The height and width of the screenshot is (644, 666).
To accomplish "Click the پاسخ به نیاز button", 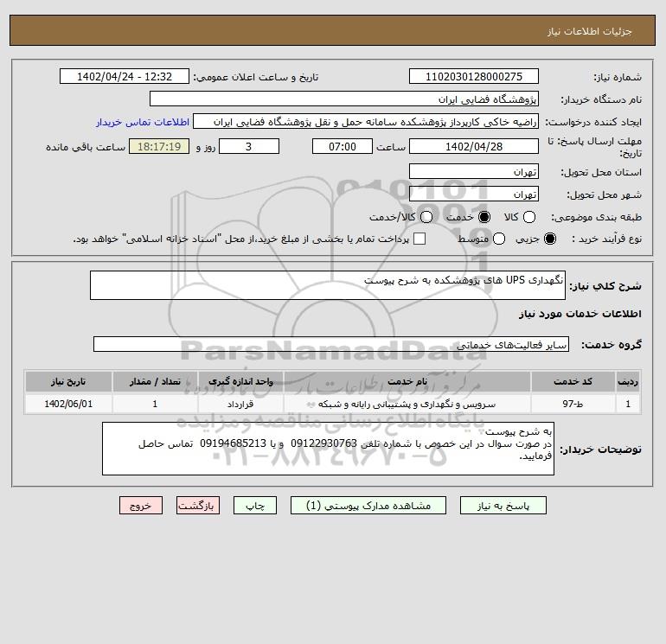I will point(503,506).
